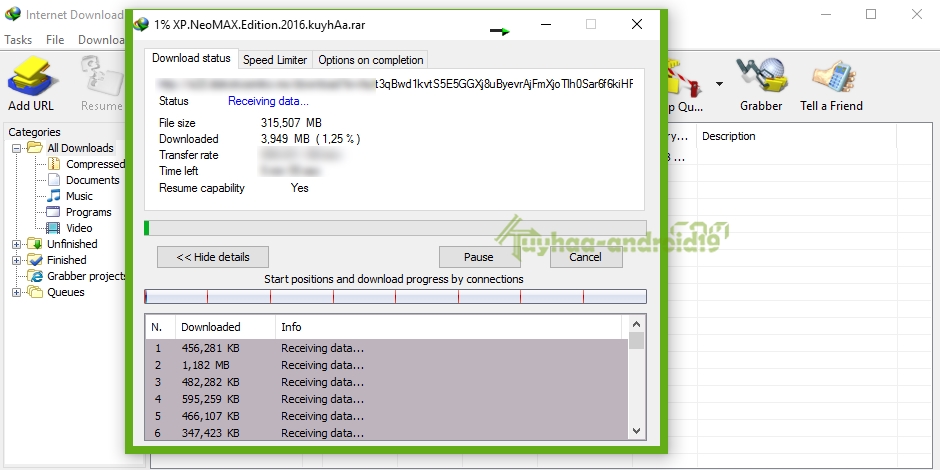Expand the Finished tree node
The width and height of the screenshot is (940, 470).
pos(16,260)
